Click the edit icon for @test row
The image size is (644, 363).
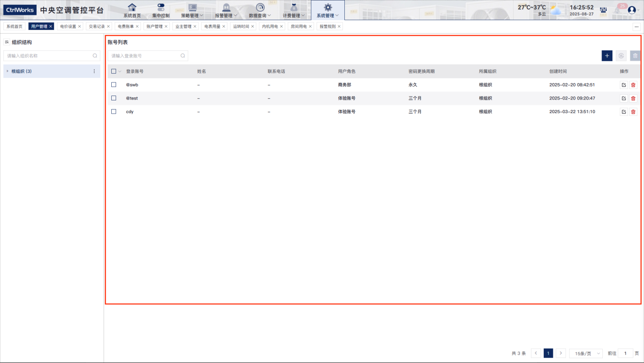(x=623, y=98)
